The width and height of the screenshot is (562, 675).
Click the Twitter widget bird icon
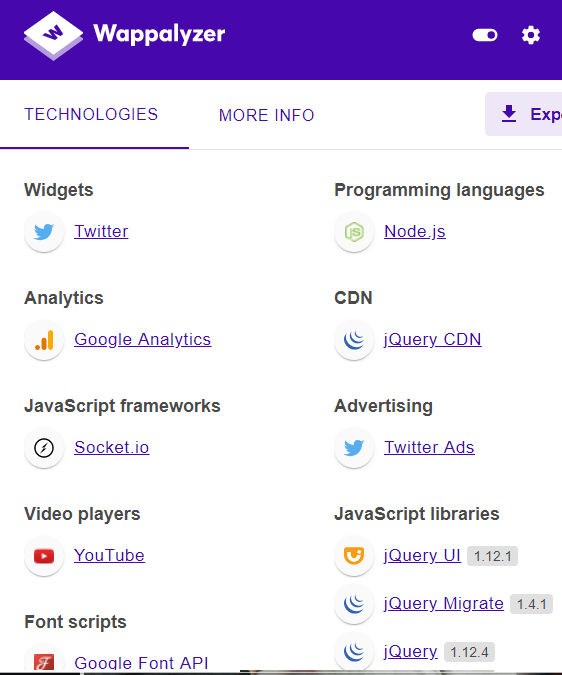point(44,232)
